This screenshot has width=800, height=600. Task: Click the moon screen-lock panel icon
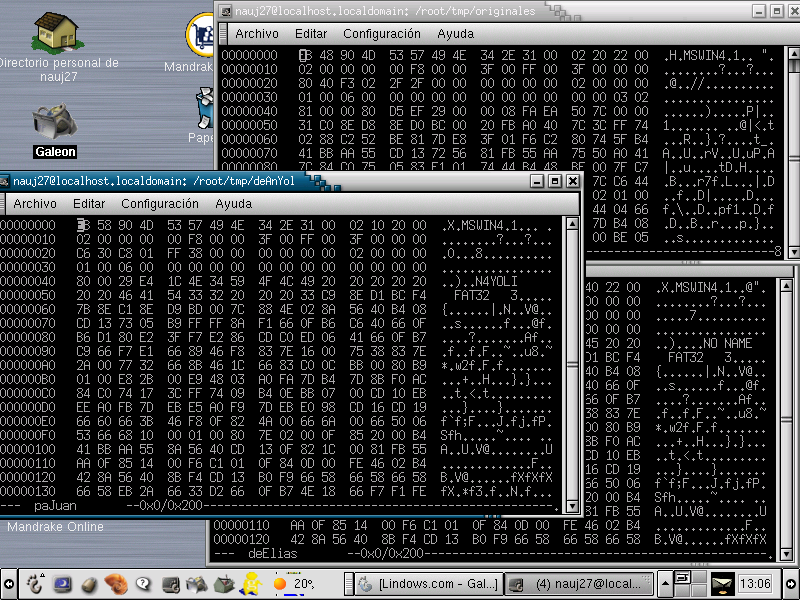point(63,584)
